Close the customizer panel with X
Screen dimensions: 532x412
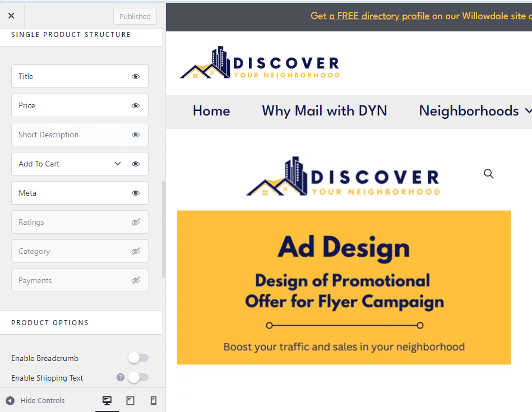11,16
